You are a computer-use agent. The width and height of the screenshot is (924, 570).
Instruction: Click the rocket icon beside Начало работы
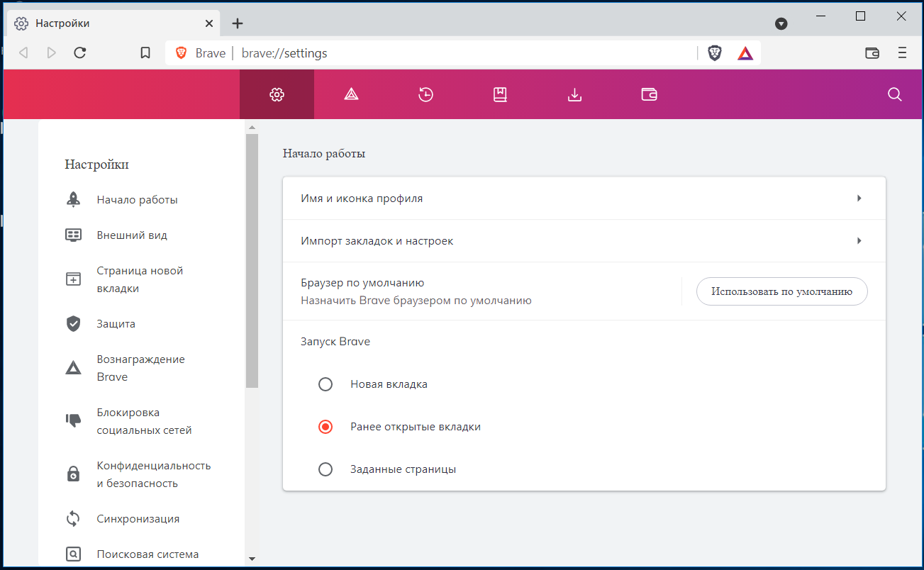click(x=73, y=199)
